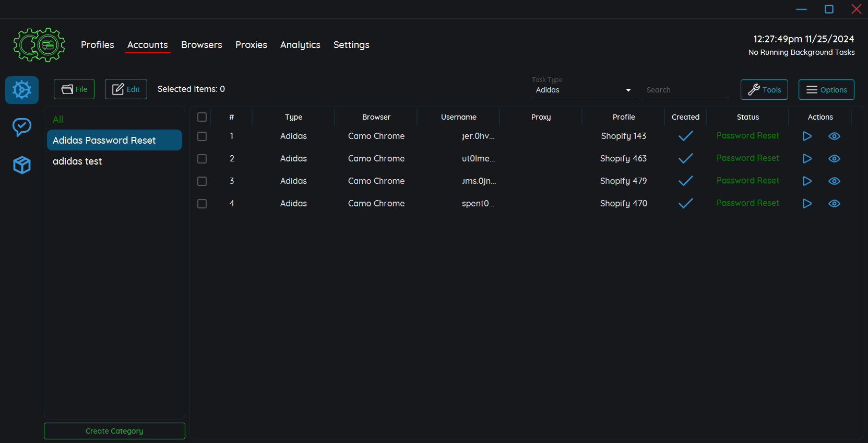Run the play action for Shopify 143
Viewport: 868px width, 443px height.
pos(807,136)
